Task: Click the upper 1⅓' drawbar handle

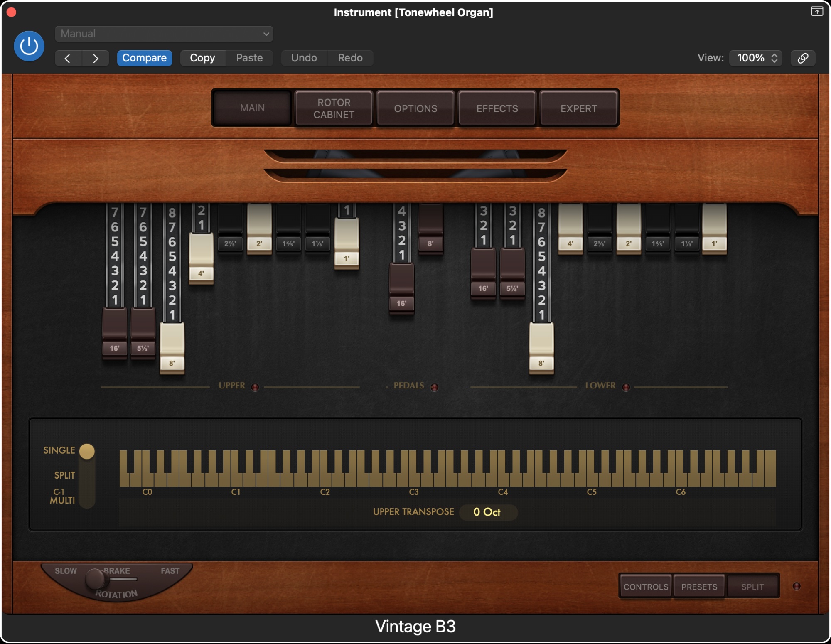Action: pos(317,229)
